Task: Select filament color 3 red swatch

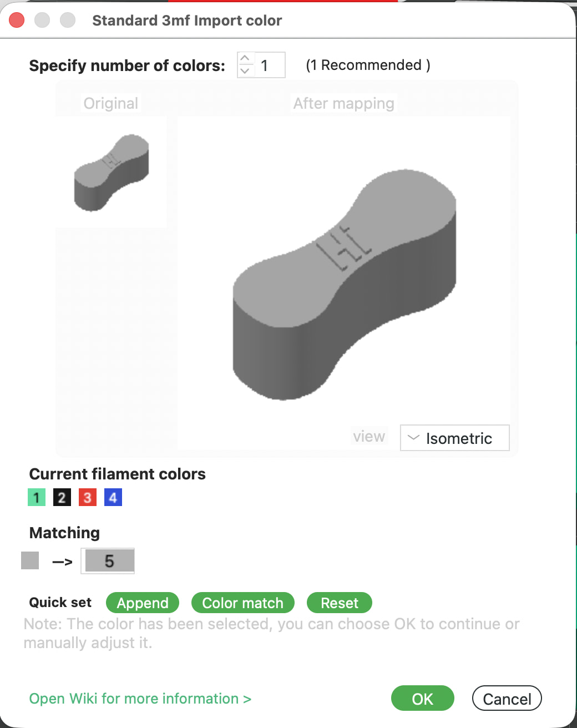Action: [88, 497]
